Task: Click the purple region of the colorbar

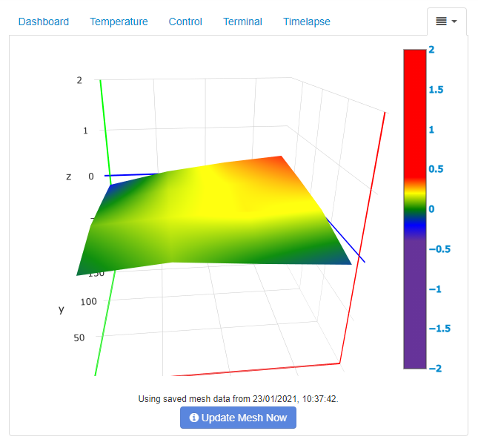Action: pyautogui.click(x=414, y=303)
